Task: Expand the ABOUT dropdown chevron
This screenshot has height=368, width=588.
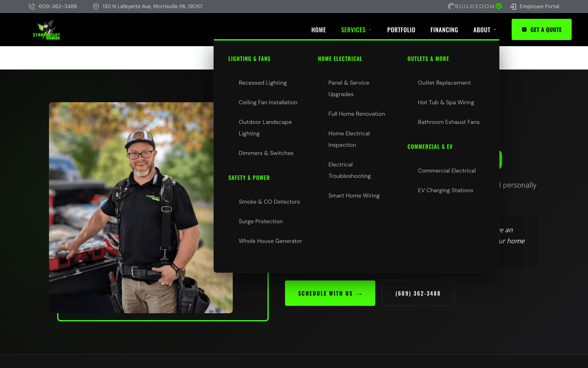Action: coord(494,29)
